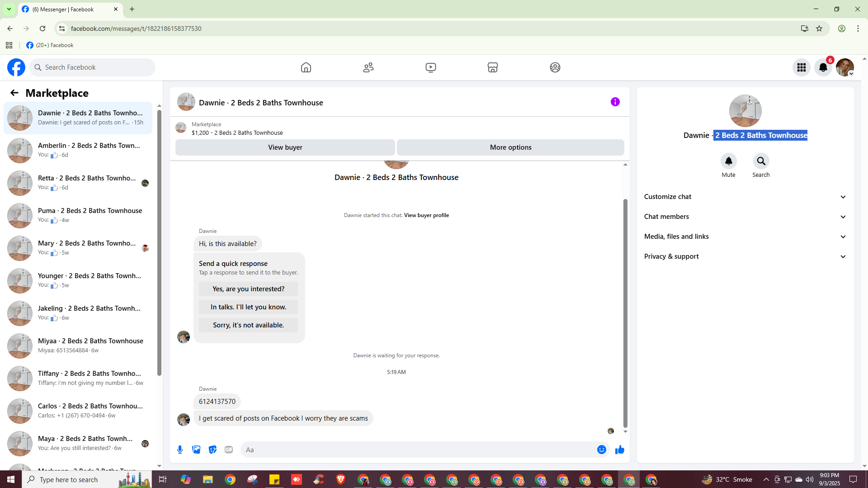Screen dimensions: 868x488
Task: Open the Video (Watch) icon
Action: click(x=431, y=67)
